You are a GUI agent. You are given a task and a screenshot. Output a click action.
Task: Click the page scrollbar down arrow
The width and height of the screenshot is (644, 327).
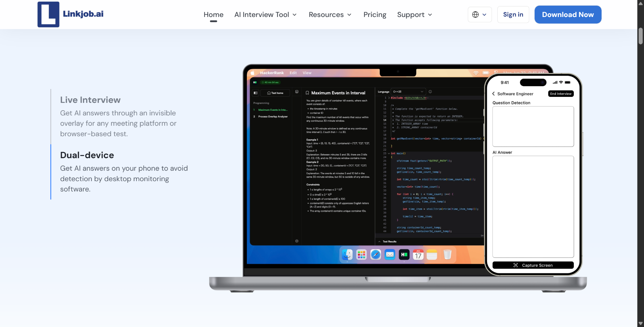click(x=641, y=324)
